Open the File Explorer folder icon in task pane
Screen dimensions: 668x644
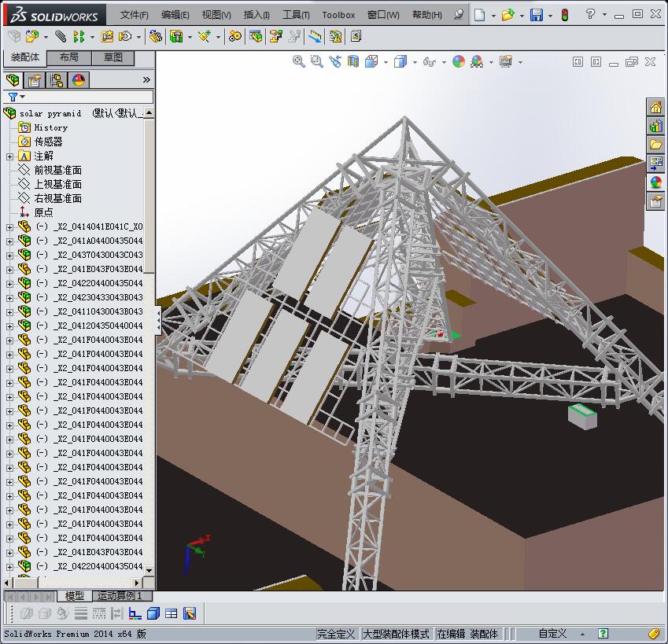pos(655,145)
